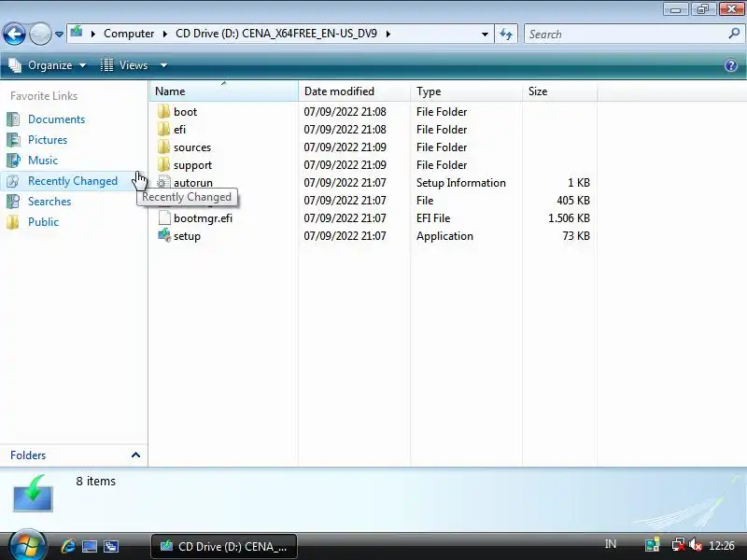Viewport: 747px width, 560px height.
Task: Open the Windows Start orb
Action: coord(27,546)
